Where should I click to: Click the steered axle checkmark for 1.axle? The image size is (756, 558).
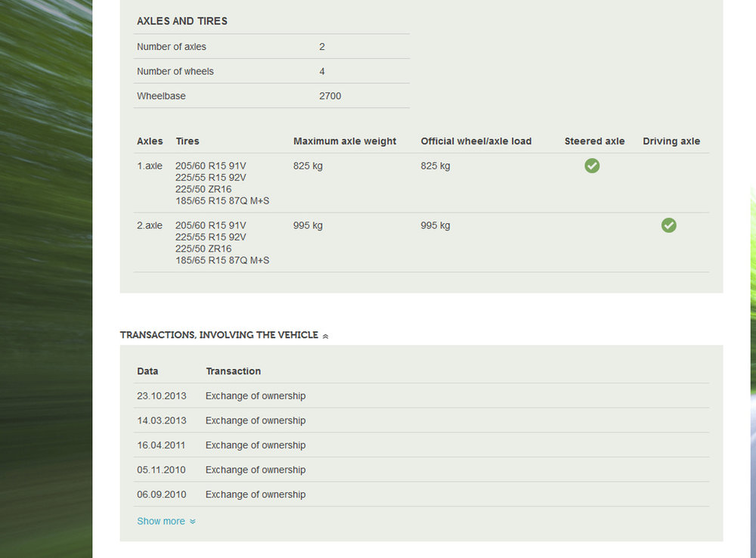point(592,166)
